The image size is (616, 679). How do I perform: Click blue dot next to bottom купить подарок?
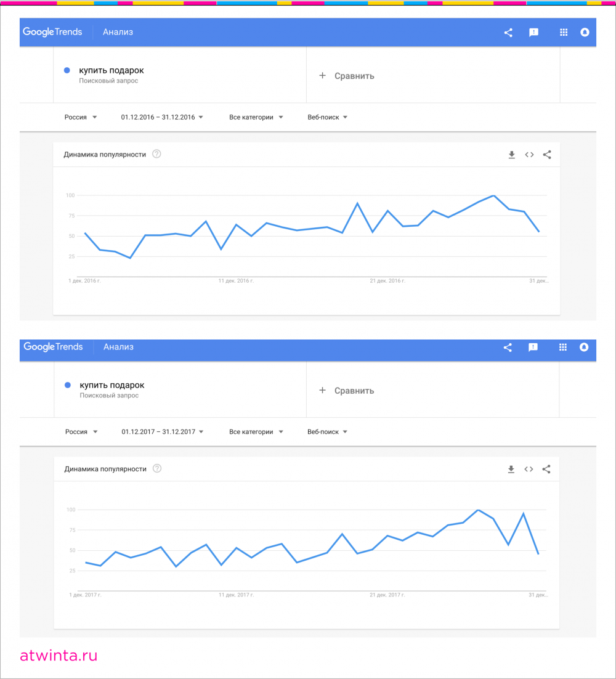tap(68, 385)
